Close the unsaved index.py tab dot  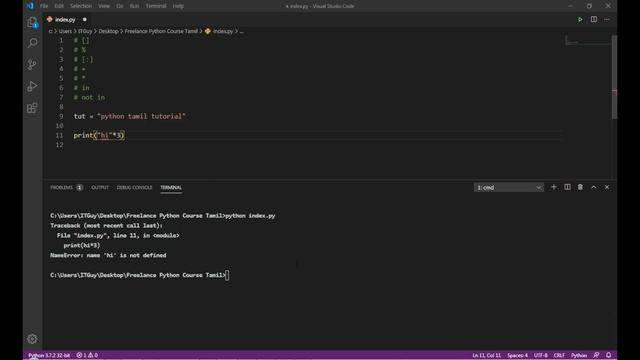tap(84, 20)
